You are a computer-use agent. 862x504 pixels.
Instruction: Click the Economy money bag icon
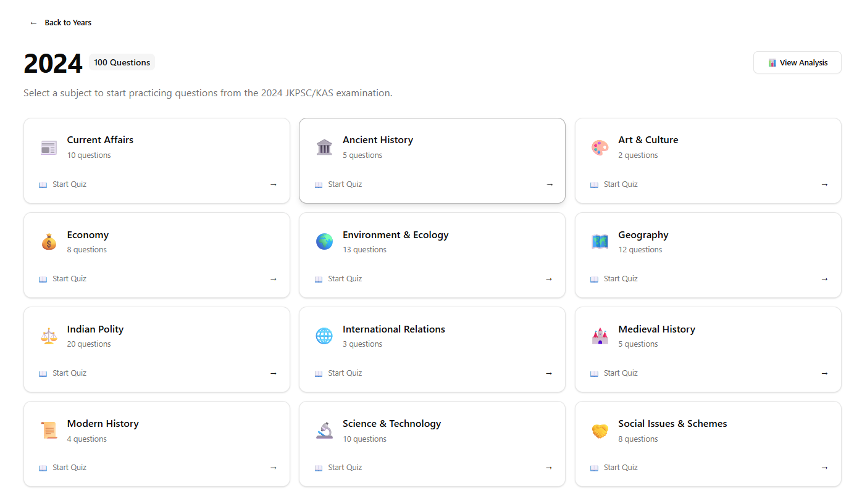(49, 242)
